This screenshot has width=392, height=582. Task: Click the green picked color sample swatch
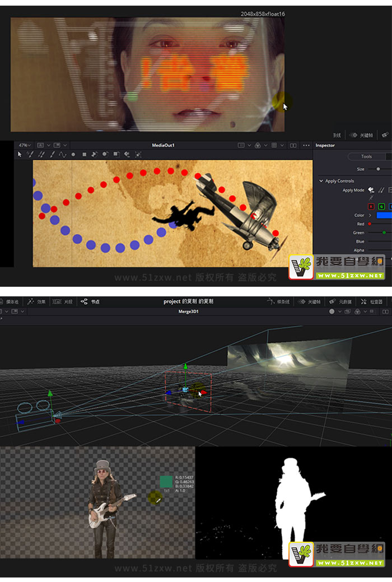tap(166, 482)
